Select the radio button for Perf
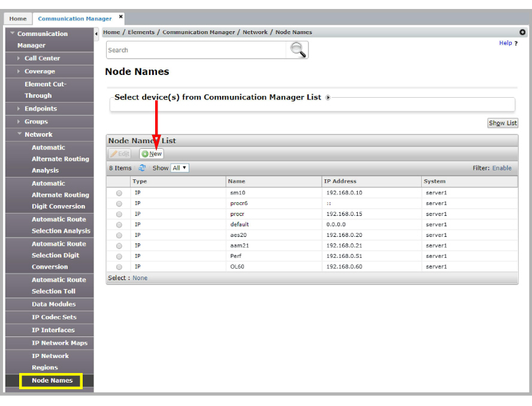The height and width of the screenshot is (406, 532). coord(119,256)
